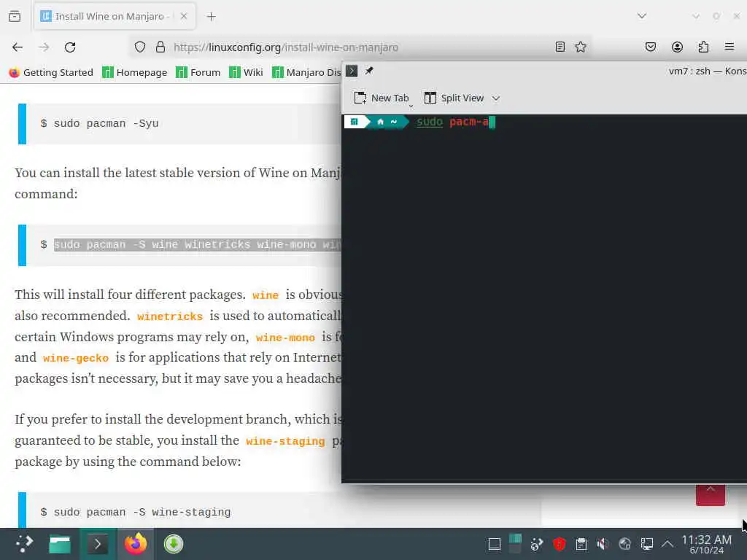Open the 11:32 AM clock calendar

[706, 544]
